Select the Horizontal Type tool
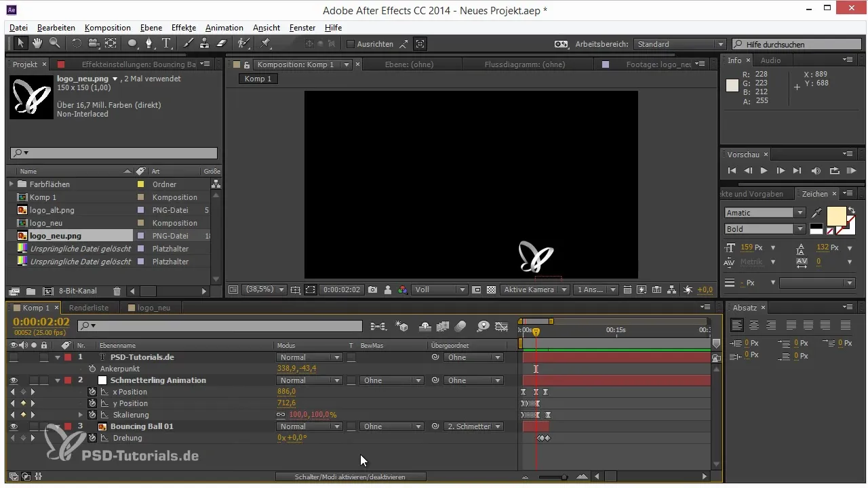The image size is (868, 488). (x=167, y=43)
